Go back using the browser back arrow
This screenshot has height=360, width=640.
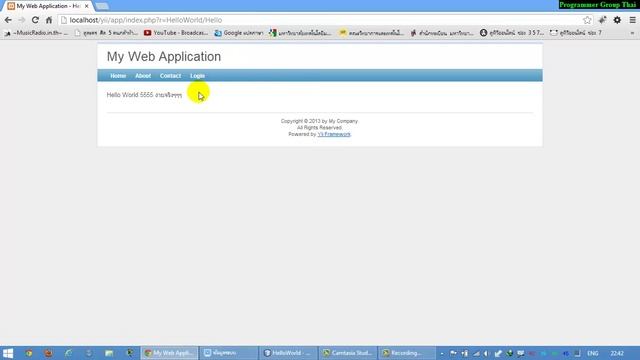8,20
